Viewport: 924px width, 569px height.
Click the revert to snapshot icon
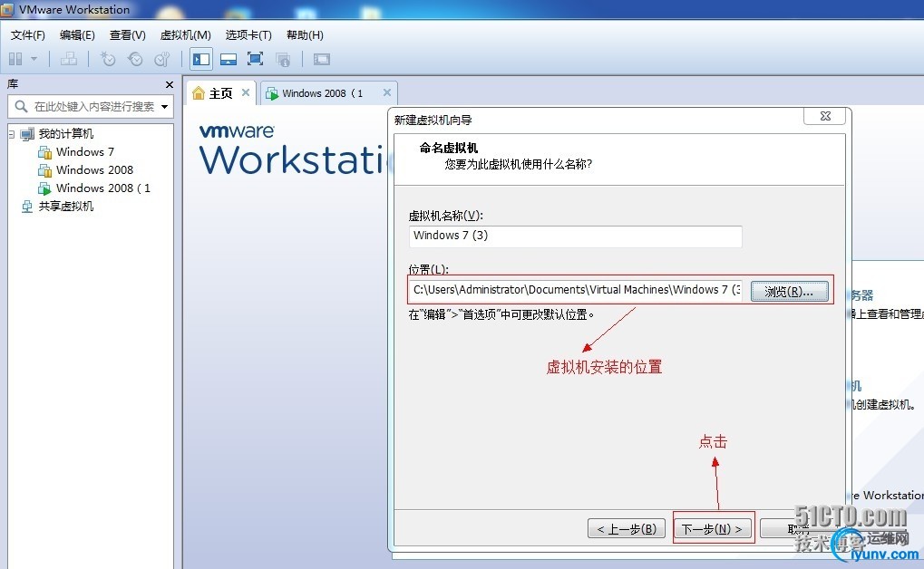(135, 59)
